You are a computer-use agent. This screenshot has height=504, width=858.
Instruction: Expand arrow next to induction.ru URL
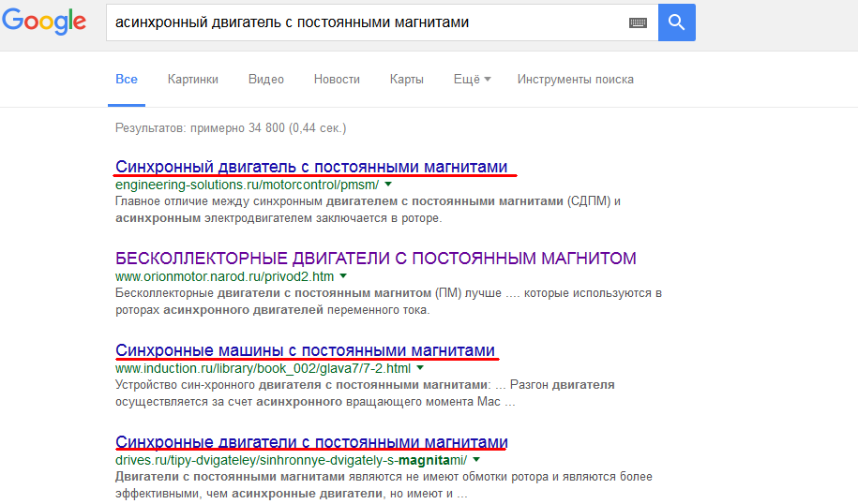420,368
